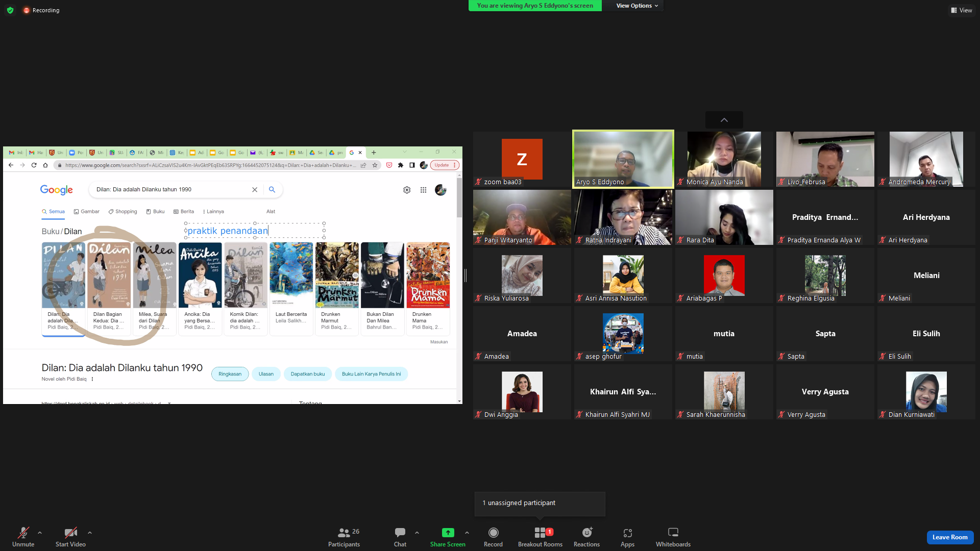This screenshot has height=551, width=980.
Task: Open the Chrome Update menu
Action: (446, 165)
